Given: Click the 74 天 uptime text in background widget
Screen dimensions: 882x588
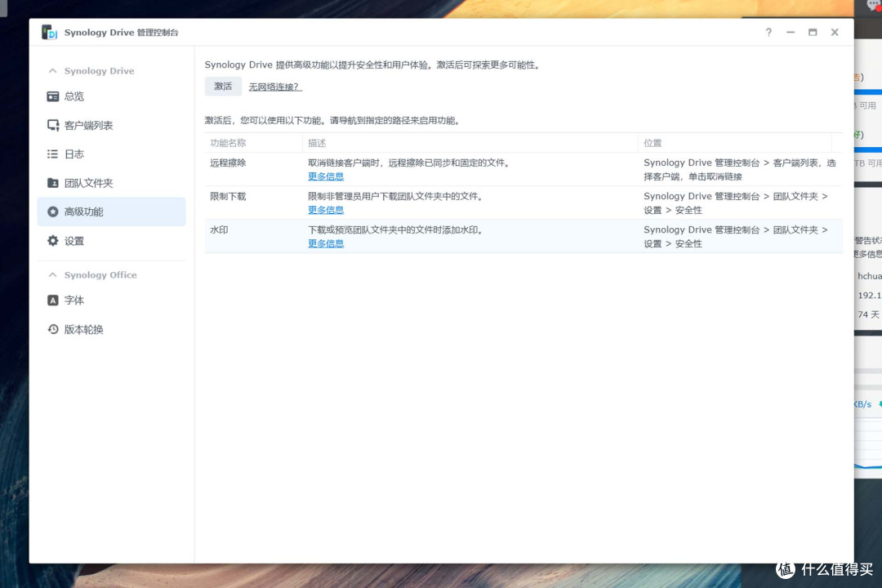Looking at the screenshot, I should pos(868,314).
